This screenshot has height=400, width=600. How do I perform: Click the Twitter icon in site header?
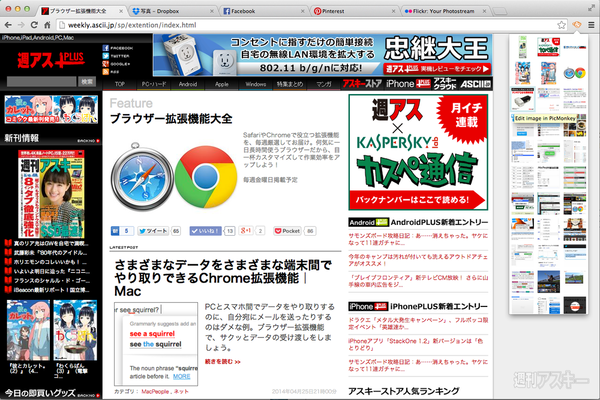click(x=106, y=56)
